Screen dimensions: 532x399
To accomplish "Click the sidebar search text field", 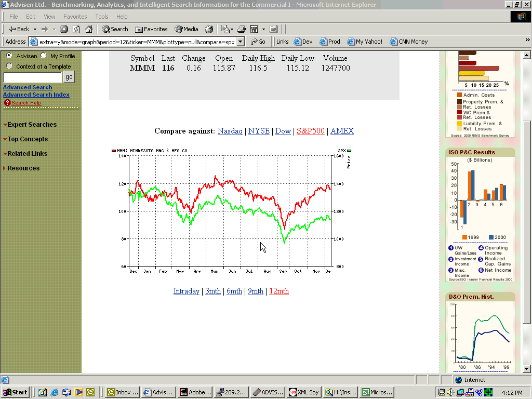I will (x=32, y=77).
